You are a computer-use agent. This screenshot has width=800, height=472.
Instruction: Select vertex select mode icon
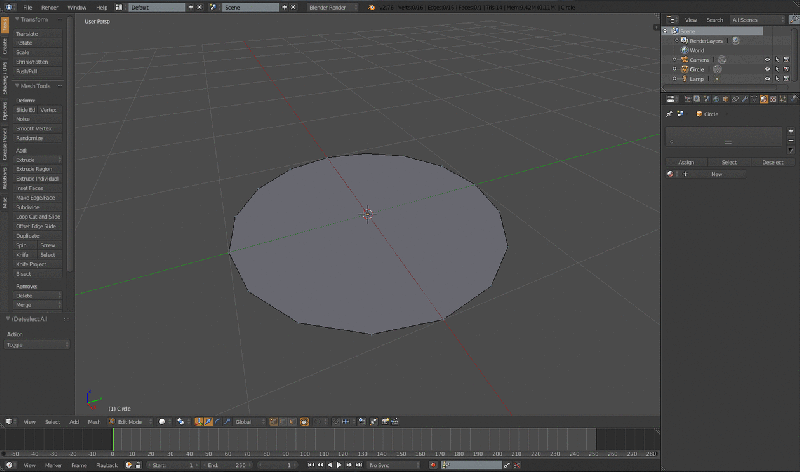(x=273, y=421)
